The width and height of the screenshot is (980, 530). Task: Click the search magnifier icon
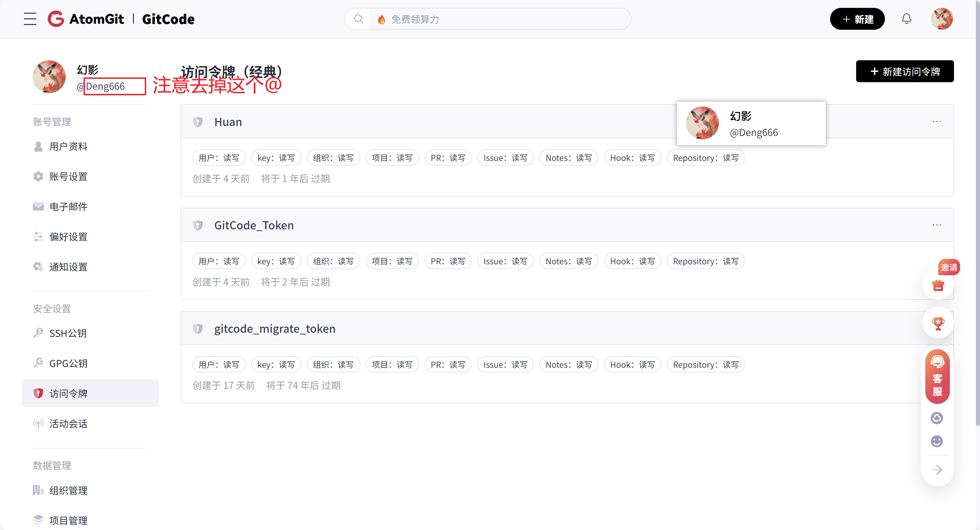pos(358,18)
